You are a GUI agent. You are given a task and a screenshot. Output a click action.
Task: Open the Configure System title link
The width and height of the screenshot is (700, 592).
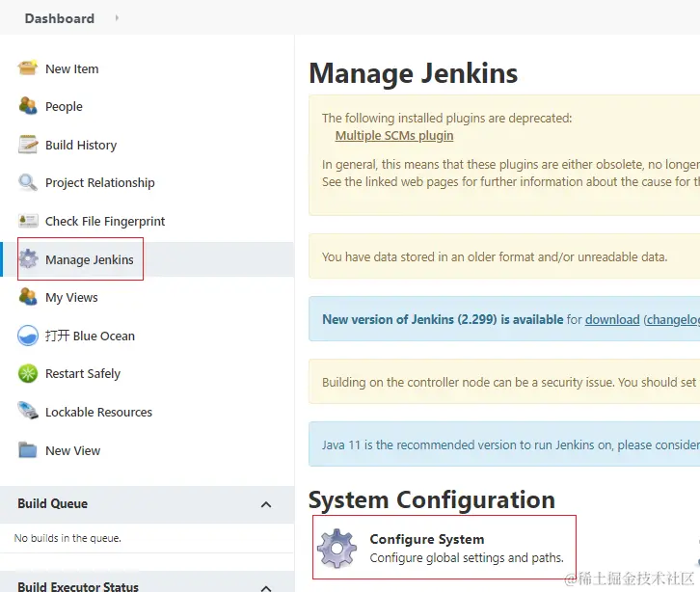tap(427, 539)
